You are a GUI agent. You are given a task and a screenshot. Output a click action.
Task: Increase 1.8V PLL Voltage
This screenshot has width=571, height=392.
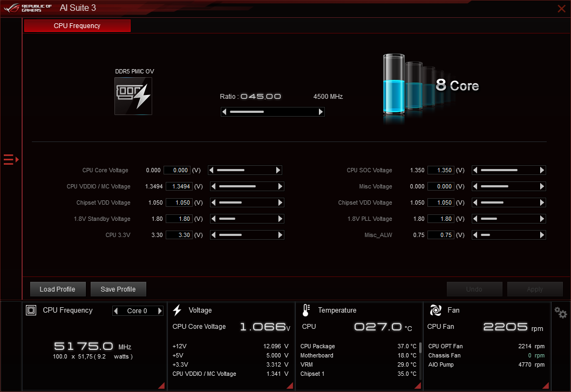click(x=542, y=219)
